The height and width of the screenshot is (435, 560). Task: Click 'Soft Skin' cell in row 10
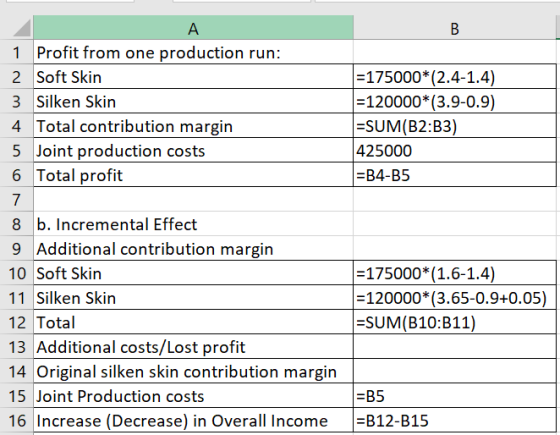[x=193, y=273]
